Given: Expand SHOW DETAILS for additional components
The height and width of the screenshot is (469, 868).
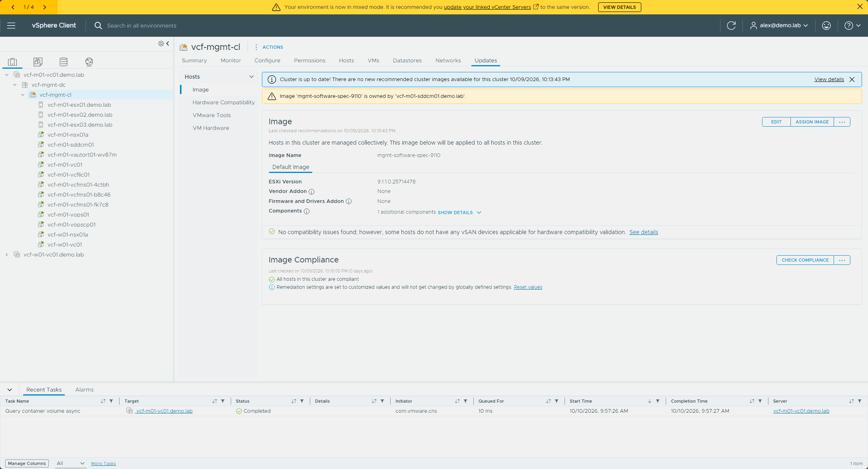Looking at the screenshot, I should pyautogui.click(x=459, y=213).
